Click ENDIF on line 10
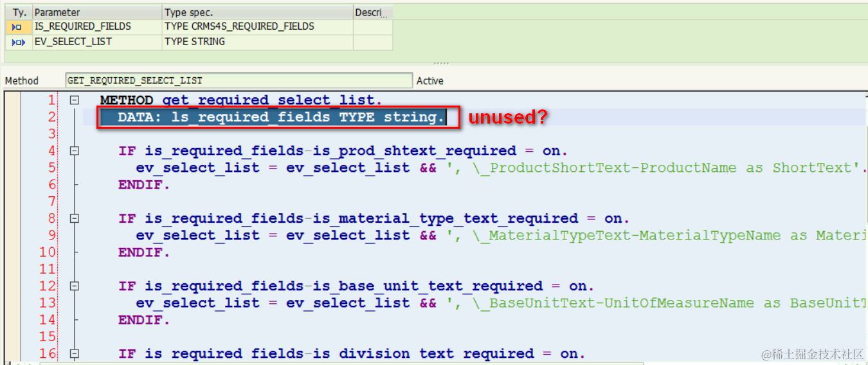 [x=144, y=252]
